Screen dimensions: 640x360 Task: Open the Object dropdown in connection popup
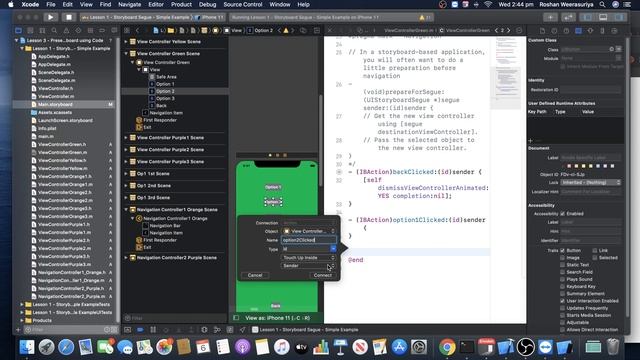(x=309, y=231)
